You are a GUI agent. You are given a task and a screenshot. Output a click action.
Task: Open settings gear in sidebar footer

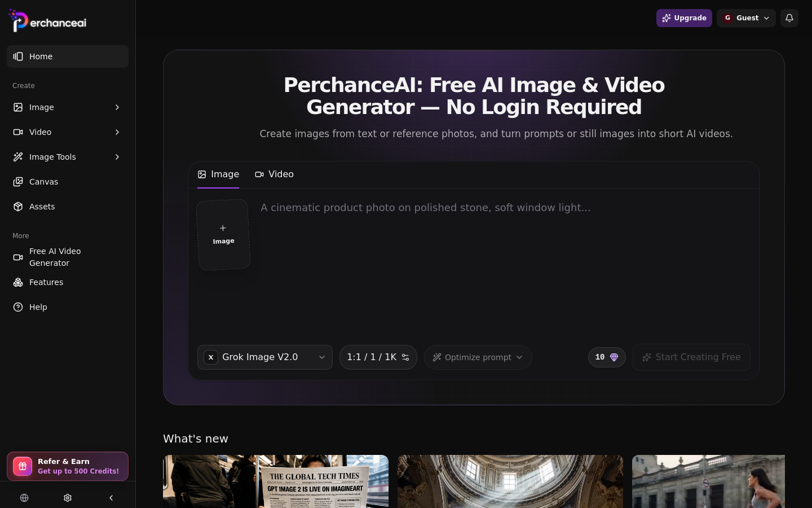point(68,498)
